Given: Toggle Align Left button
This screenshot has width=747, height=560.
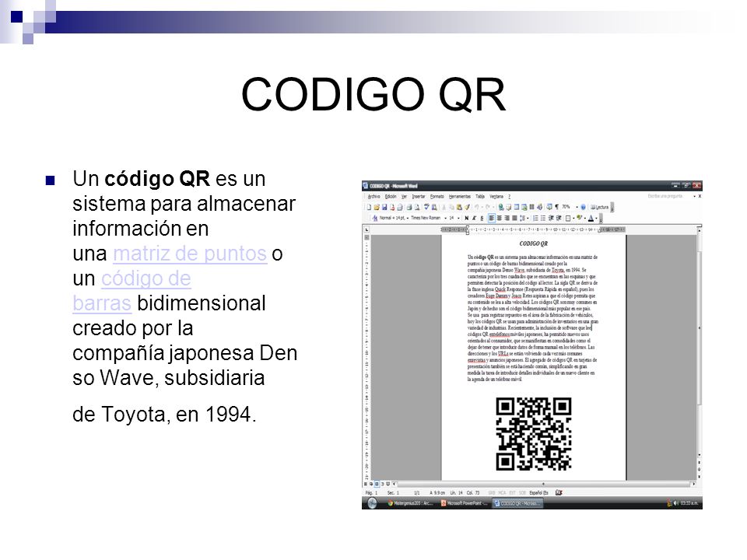Looking at the screenshot, I should pyautogui.click(x=492, y=218).
